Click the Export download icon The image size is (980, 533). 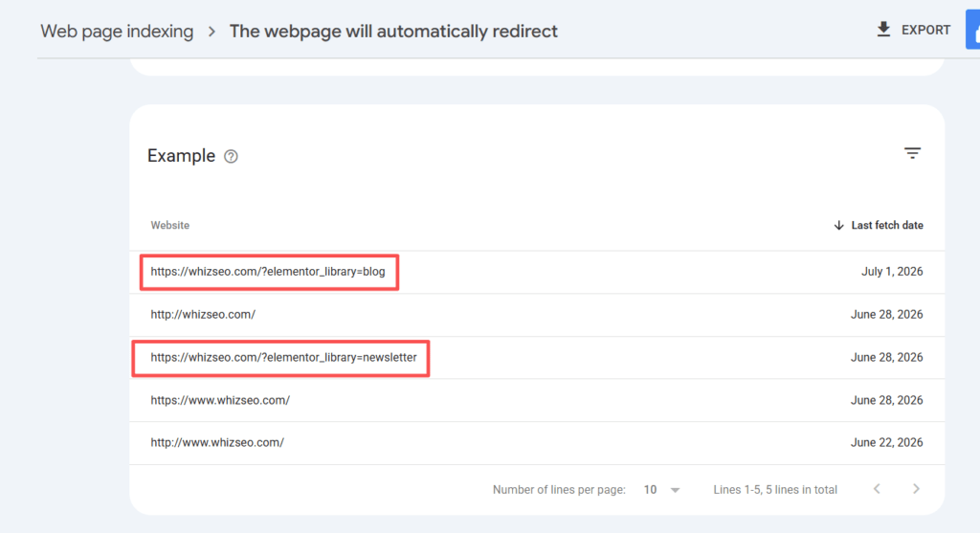coord(883,30)
